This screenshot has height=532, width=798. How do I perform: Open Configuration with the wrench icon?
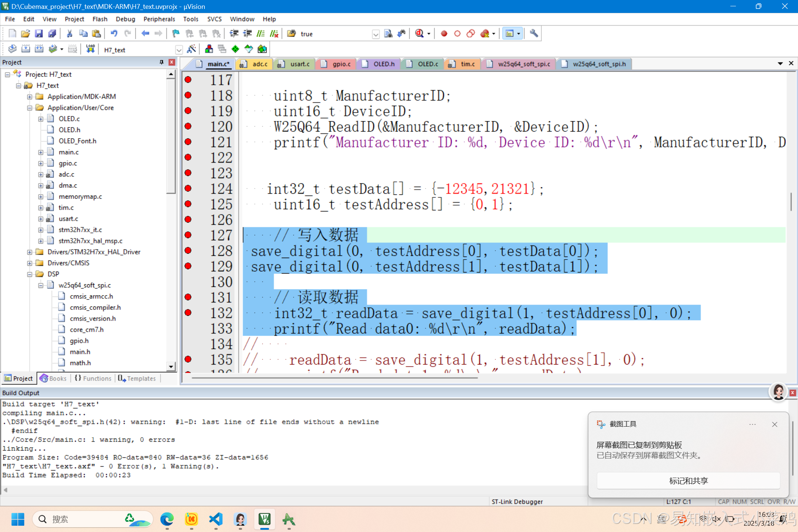click(x=533, y=34)
